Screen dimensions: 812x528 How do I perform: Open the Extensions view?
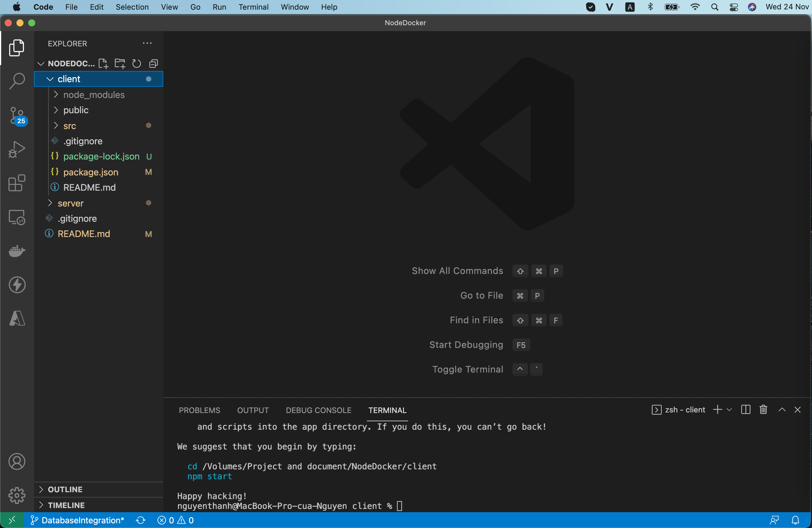click(17, 183)
